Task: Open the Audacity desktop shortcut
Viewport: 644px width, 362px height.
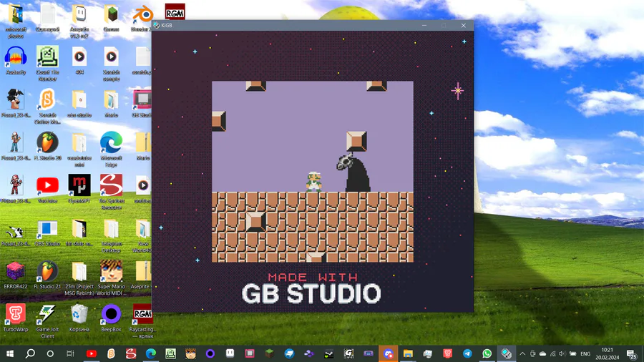Action: [x=16, y=61]
